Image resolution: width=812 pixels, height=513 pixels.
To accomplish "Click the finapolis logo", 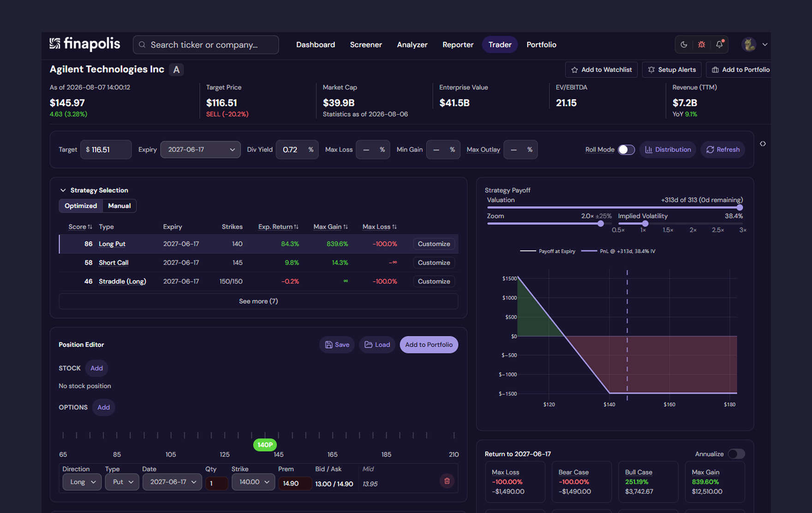I will tap(85, 44).
